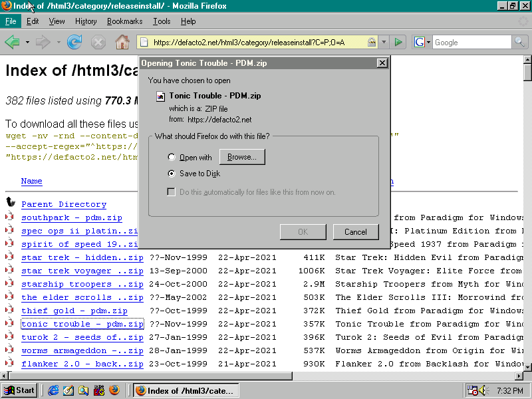Open the Start menu
The image size is (532, 399).
(x=19, y=390)
